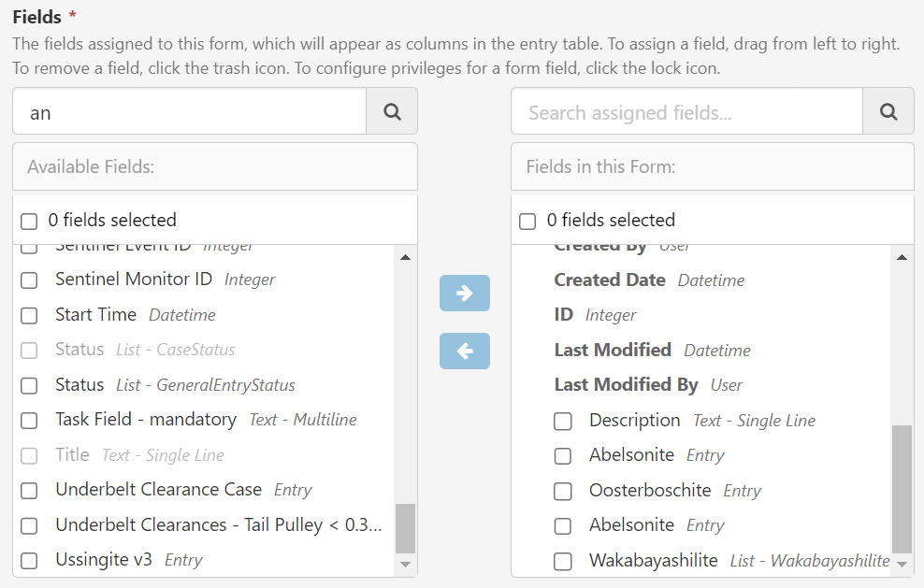
Task: Click the available fields search box containing 'an'
Action: click(187, 110)
